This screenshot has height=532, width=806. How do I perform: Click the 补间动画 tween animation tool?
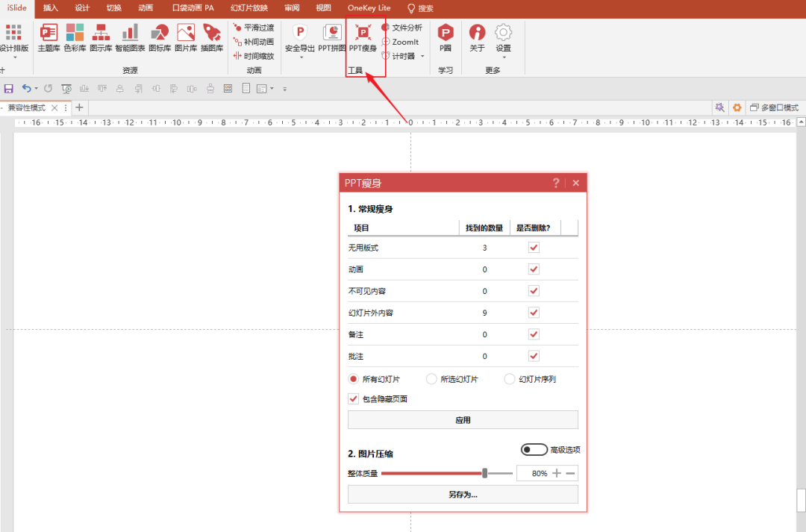(x=254, y=42)
